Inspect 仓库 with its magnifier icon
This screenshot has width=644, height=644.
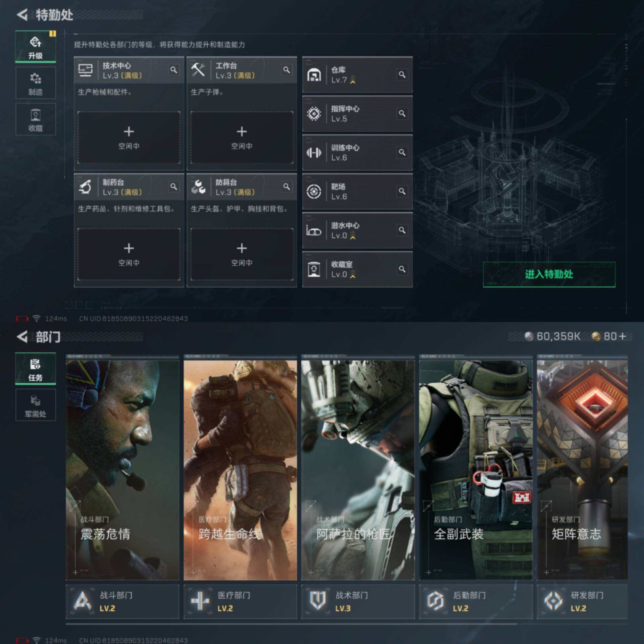(402, 74)
